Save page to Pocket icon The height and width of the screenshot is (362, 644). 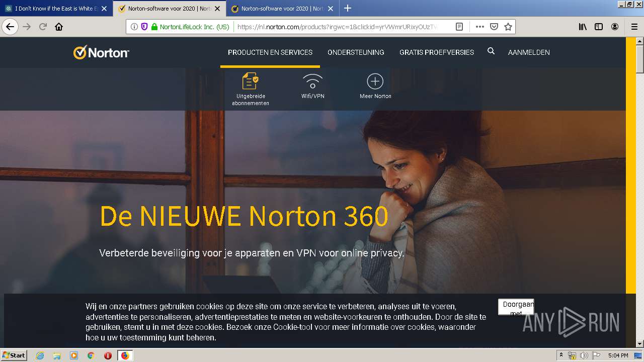click(494, 27)
